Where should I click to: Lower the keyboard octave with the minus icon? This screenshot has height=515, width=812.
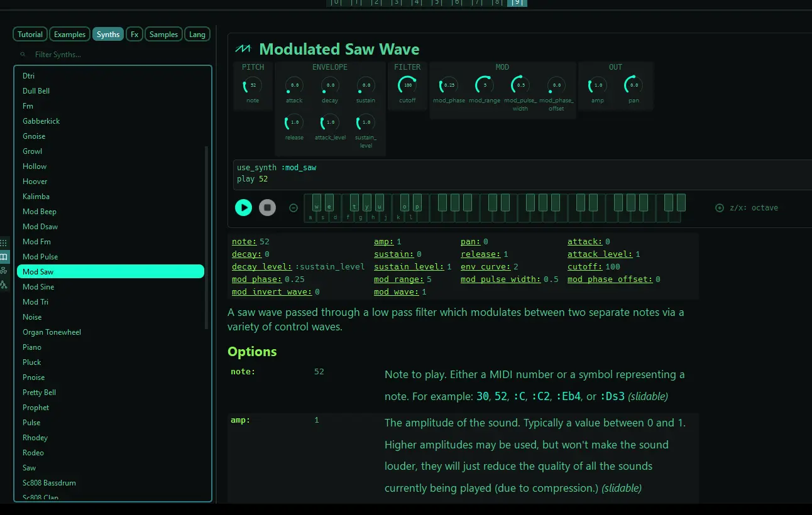click(294, 208)
